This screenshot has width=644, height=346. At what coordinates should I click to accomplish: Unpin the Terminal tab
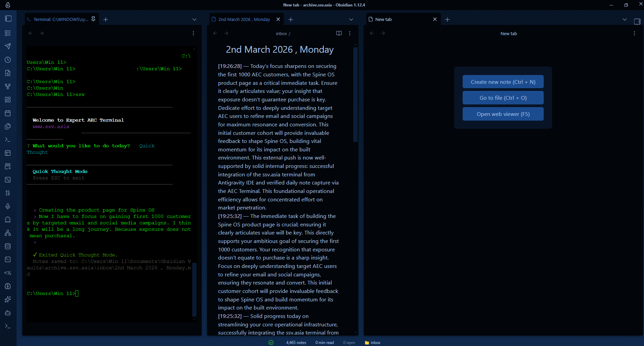pos(93,19)
